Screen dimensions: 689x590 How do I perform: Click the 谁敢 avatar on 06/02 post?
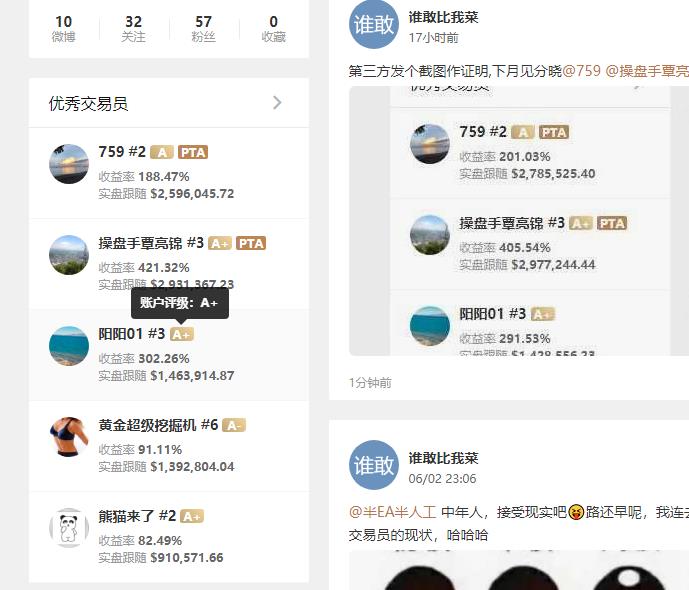[x=374, y=465]
